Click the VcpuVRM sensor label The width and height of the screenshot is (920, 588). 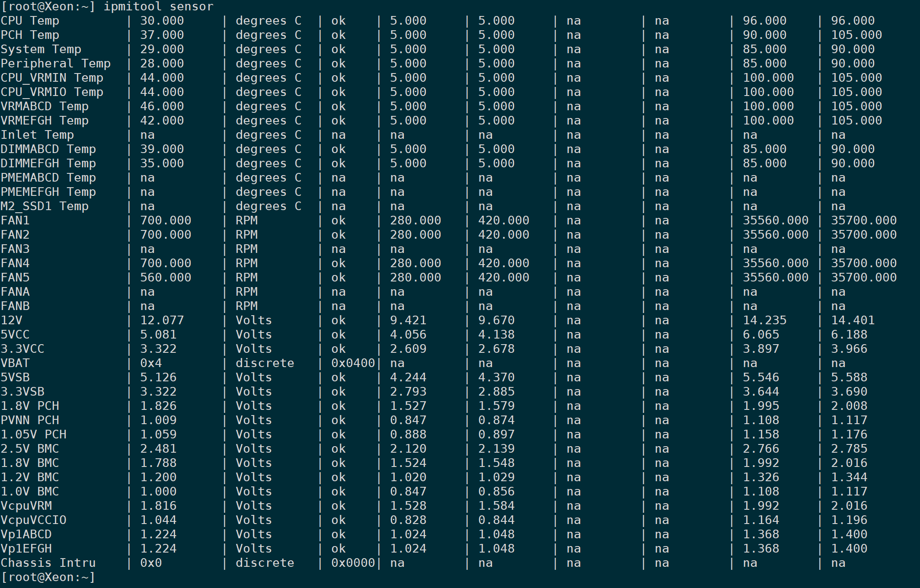(26, 506)
